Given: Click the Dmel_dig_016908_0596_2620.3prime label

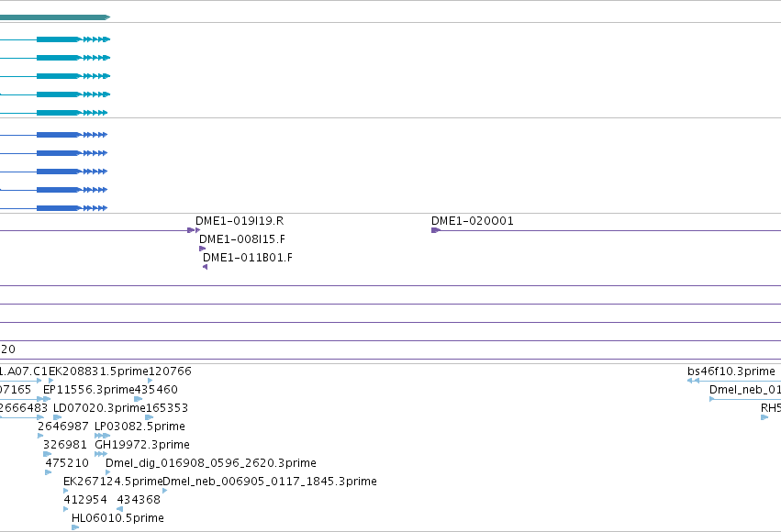Looking at the screenshot, I should click(x=211, y=463).
